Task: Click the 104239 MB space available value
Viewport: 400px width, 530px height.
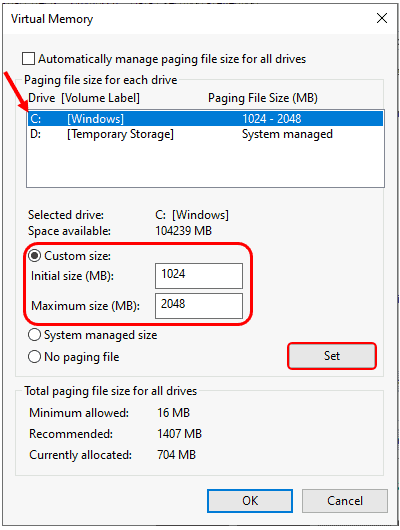Action: tap(183, 231)
